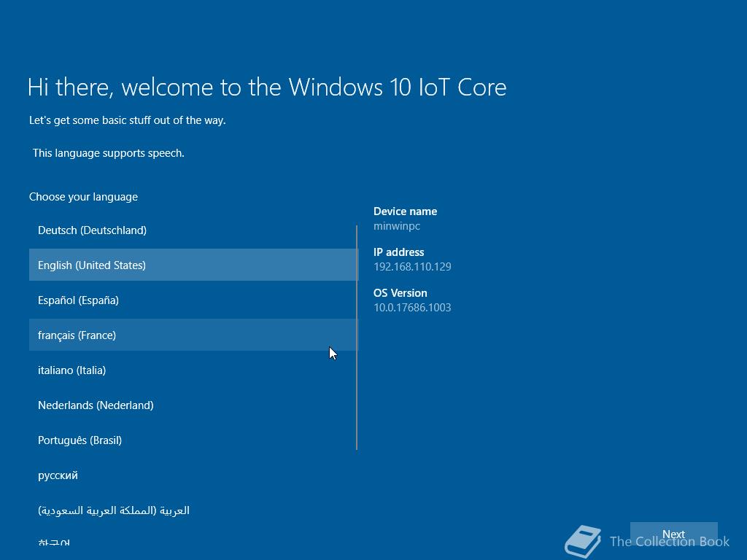This screenshot has height=560, width=747.
Task: Choose Español (España) from language list
Action: (x=193, y=300)
